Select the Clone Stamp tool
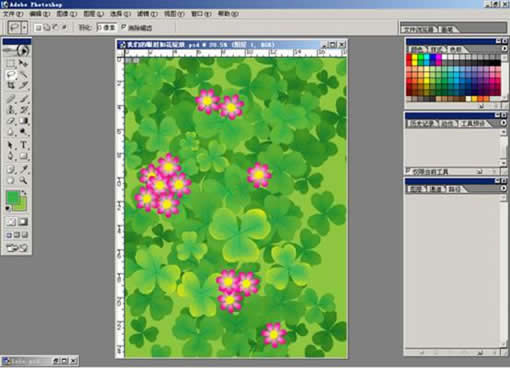The image size is (510, 368). pos(11,110)
